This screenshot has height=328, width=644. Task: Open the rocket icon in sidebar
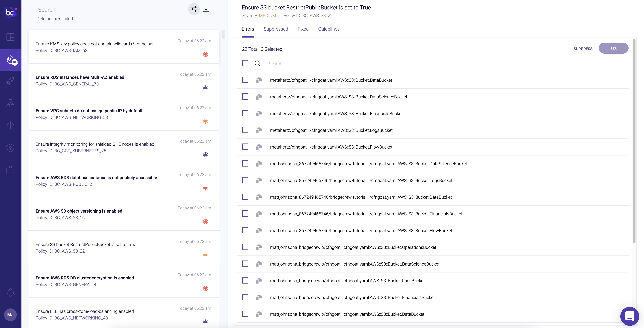tap(10, 81)
